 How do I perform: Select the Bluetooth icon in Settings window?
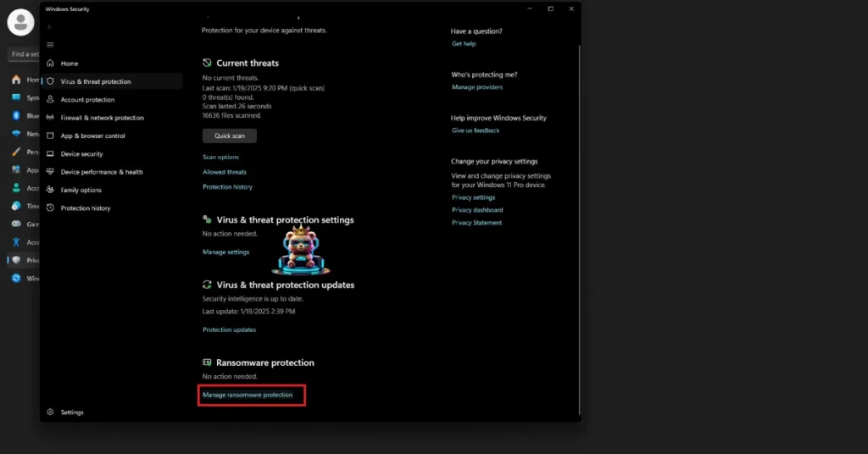[x=16, y=115]
